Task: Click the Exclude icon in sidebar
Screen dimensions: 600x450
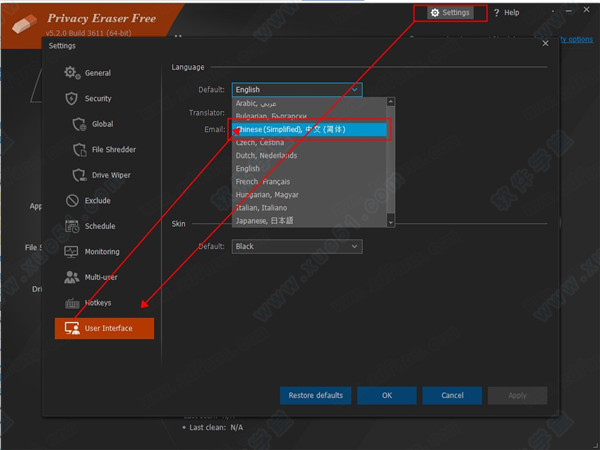Action: pyautogui.click(x=71, y=201)
